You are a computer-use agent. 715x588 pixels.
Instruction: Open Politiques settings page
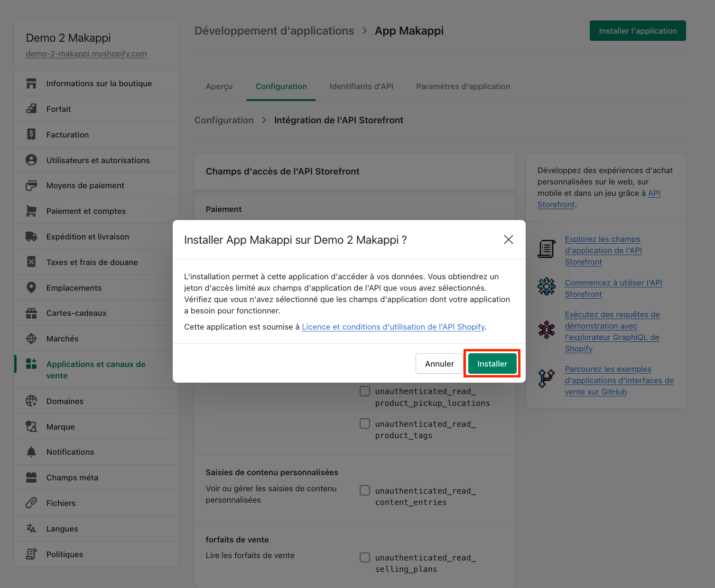coord(96,554)
